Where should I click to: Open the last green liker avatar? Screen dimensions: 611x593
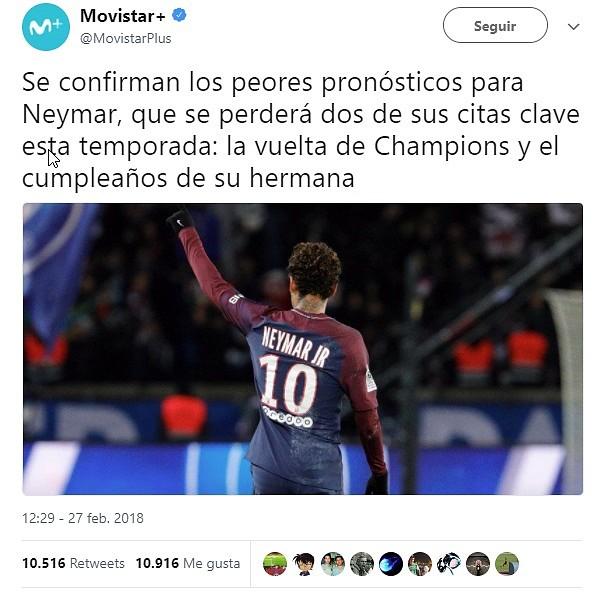tap(507, 564)
